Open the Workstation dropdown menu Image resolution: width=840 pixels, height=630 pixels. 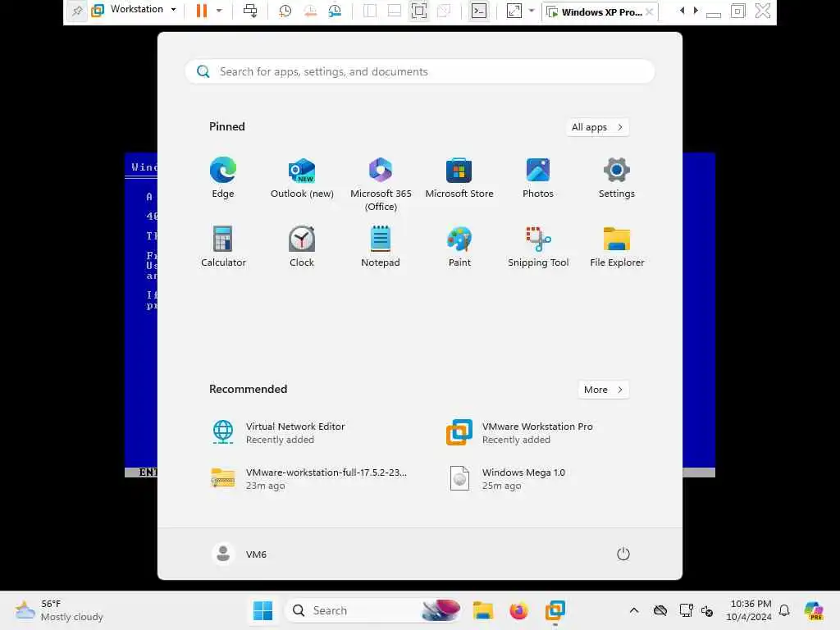(134, 10)
